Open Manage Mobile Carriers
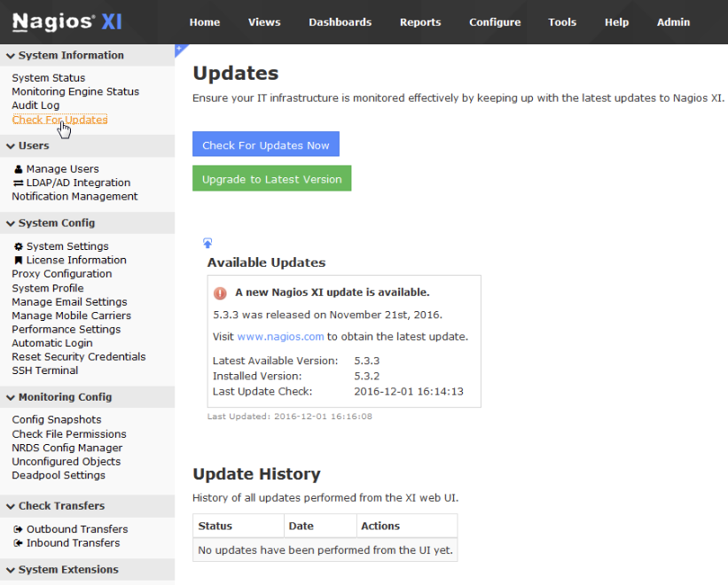This screenshot has height=585, width=728. tap(72, 316)
